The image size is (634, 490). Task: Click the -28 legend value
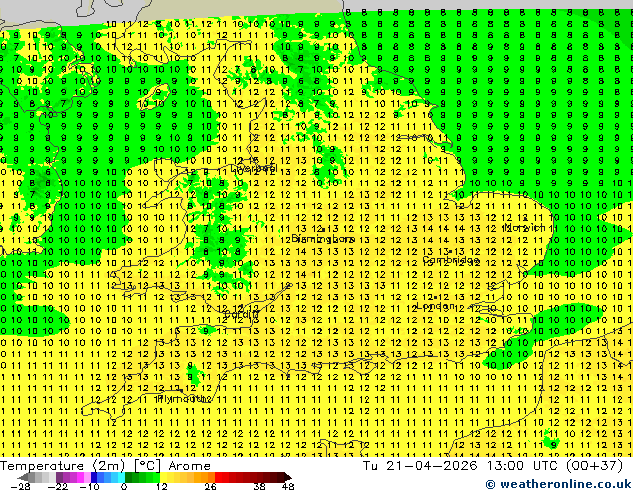pos(19,486)
